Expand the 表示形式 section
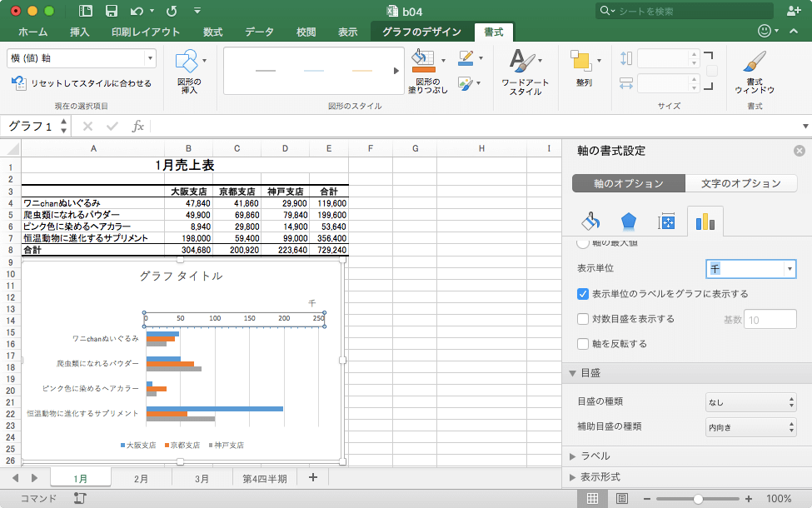Viewport: 812px width, 508px height. tap(573, 477)
